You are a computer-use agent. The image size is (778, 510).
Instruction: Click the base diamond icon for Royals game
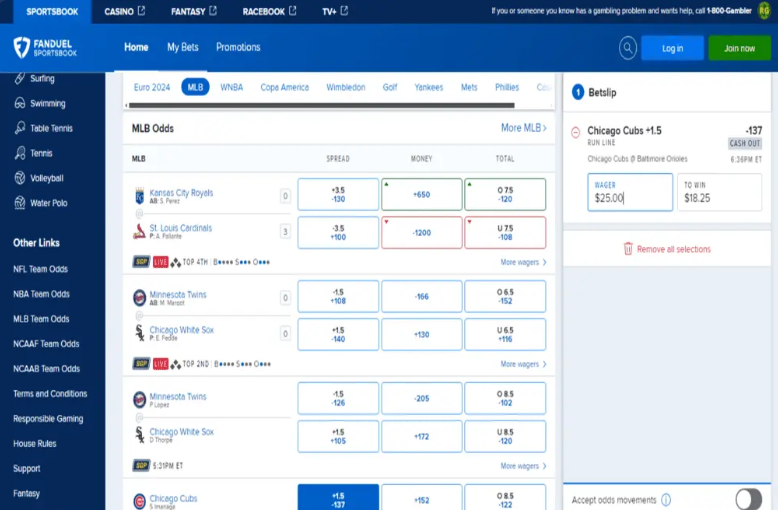(x=175, y=262)
